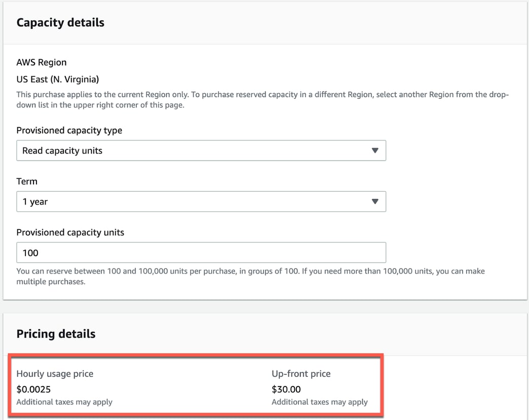Screen dimensions: 529x420
Task: Click the AWS Region label
Action: click(x=41, y=62)
